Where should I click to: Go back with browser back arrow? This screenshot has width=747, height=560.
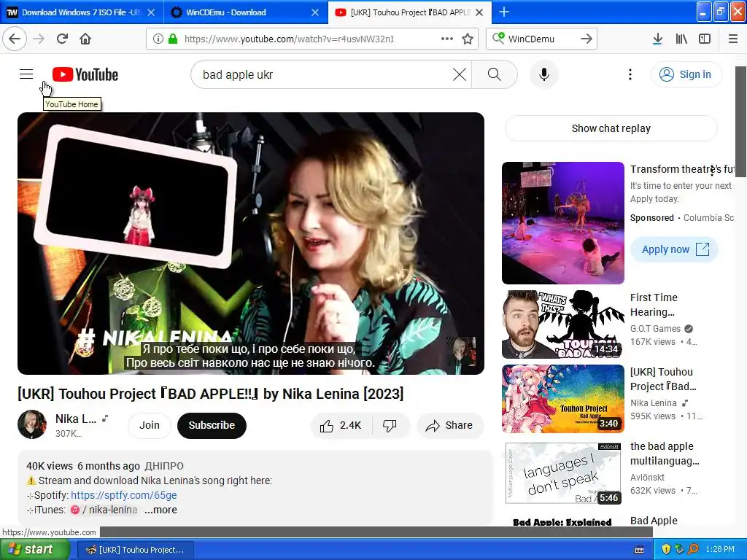tap(15, 39)
